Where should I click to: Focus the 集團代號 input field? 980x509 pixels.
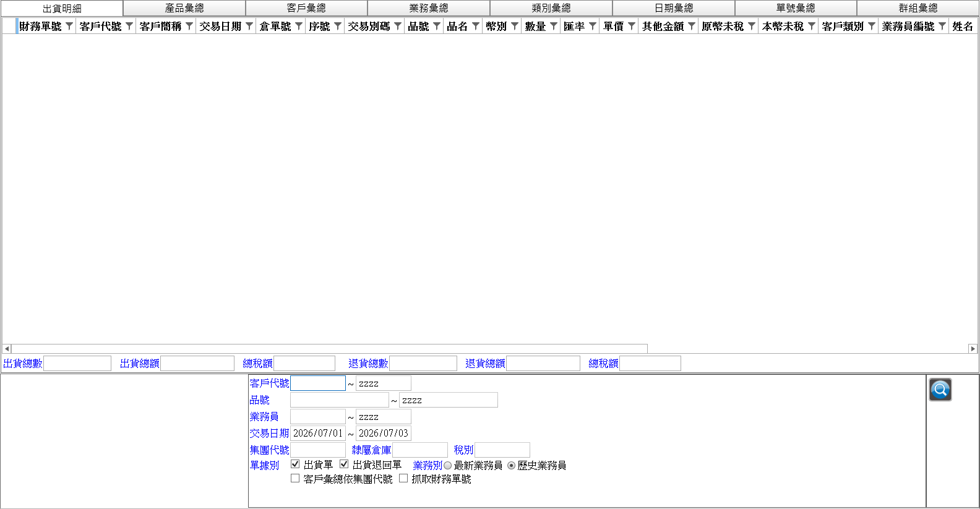tap(318, 450)
